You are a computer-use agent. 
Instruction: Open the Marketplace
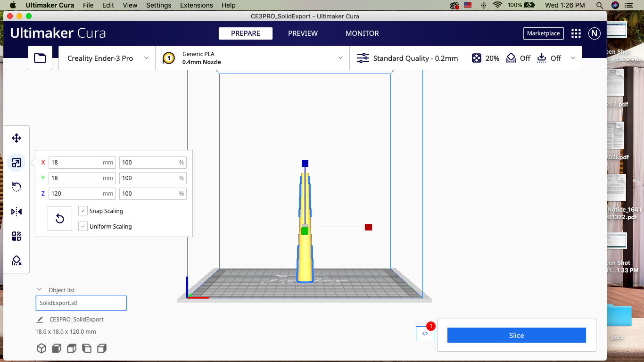[543, 33]
